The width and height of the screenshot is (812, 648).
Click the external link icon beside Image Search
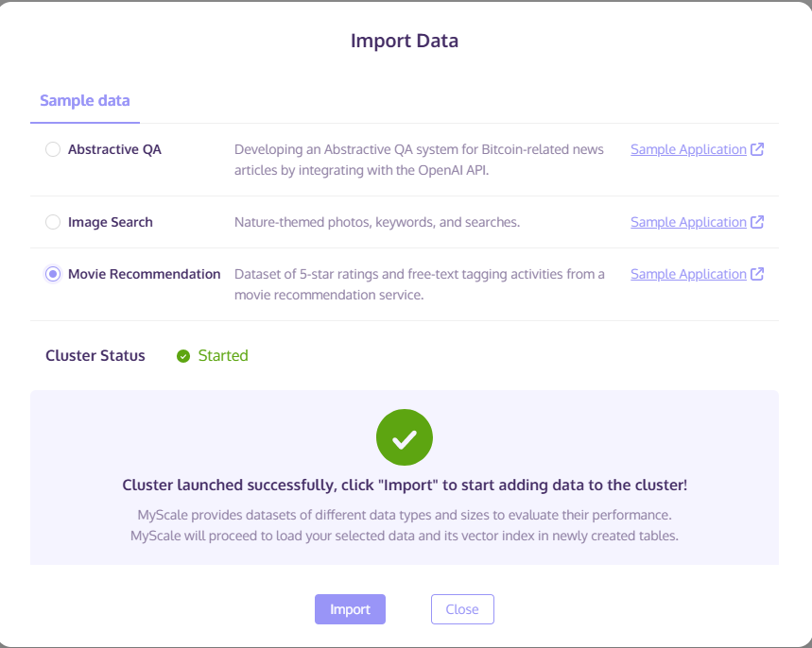click(757, 222)
